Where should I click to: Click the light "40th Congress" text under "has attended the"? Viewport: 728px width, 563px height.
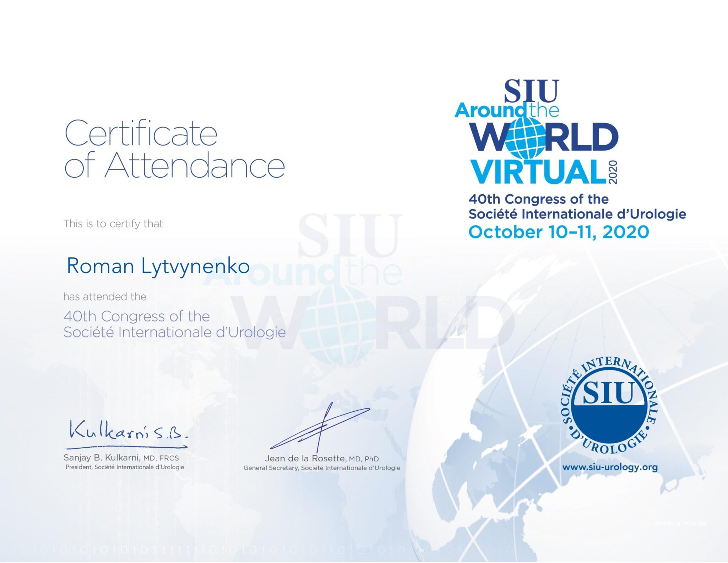point(136,316)
